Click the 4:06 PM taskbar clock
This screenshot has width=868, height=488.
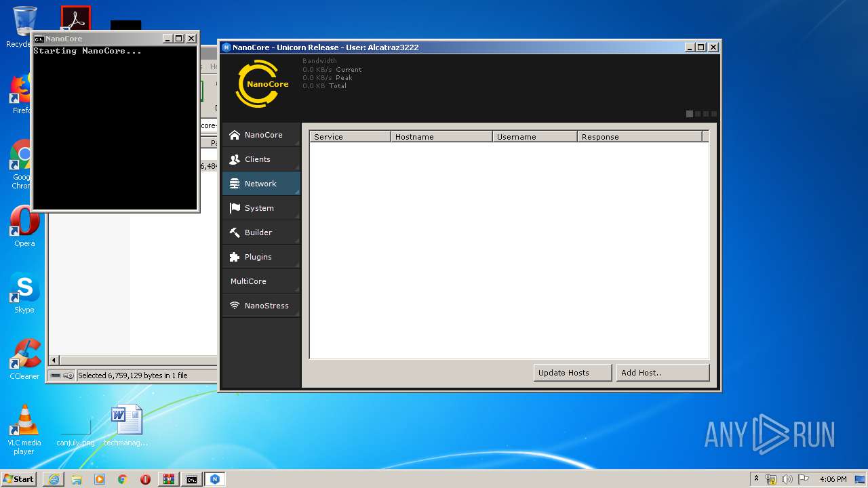(x=833, y=479)
